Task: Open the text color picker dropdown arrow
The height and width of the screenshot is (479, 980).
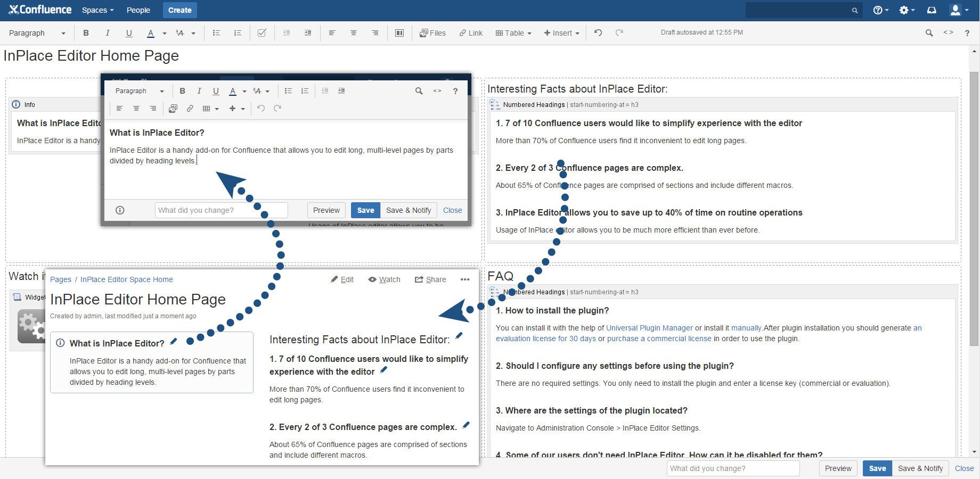Action: pos(165,34)
